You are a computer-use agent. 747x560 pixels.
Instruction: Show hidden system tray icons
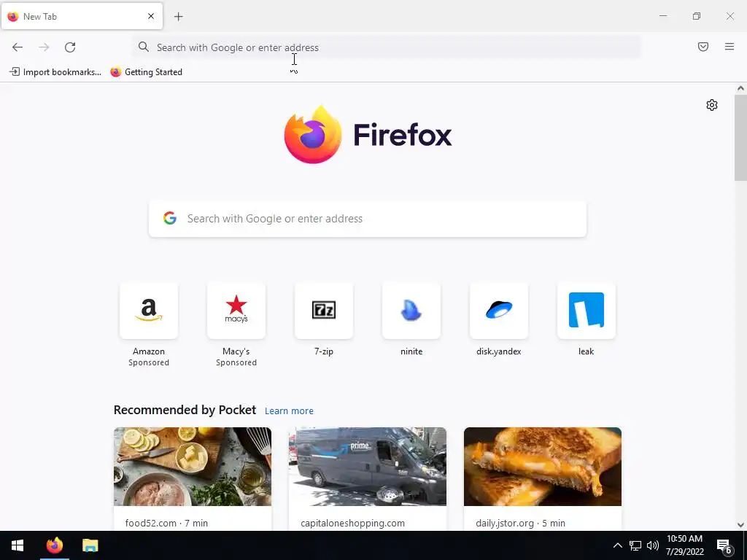pyautogui.click(x=617, y=545)
